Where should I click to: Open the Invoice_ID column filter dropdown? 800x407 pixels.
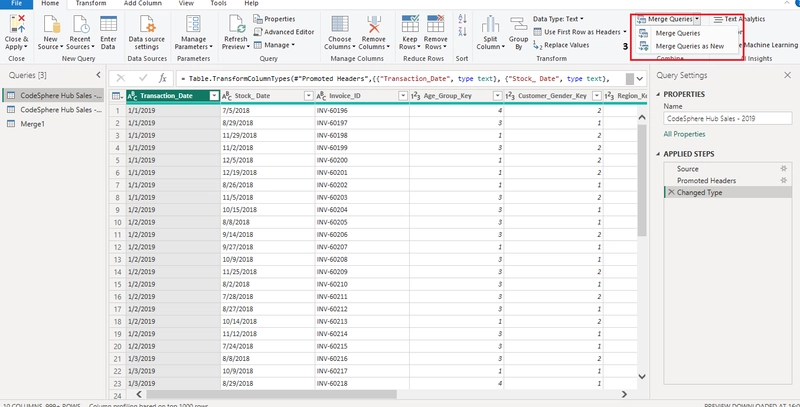403,96
